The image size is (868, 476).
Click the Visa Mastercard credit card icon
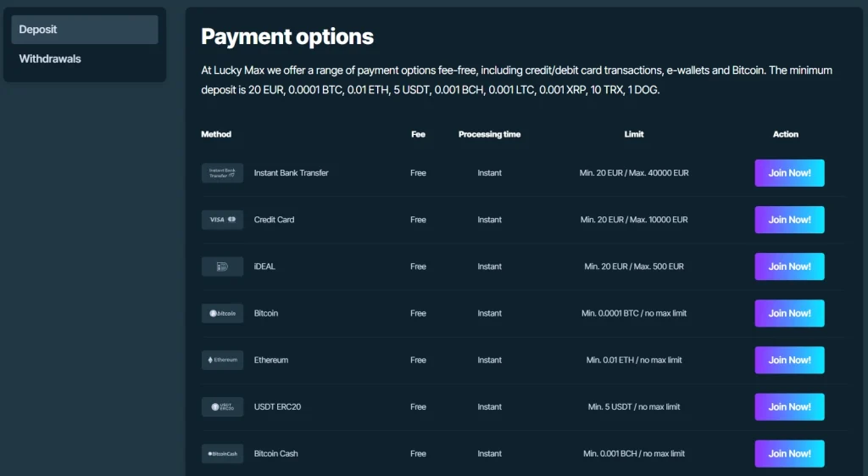[223, 220]
